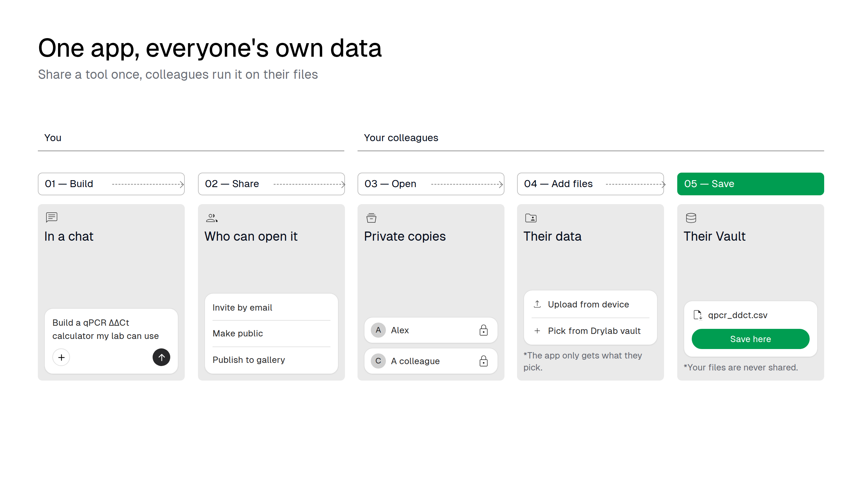Select the 02 — Share step
Screen dimensions: 862x504
tap(271, 184)
